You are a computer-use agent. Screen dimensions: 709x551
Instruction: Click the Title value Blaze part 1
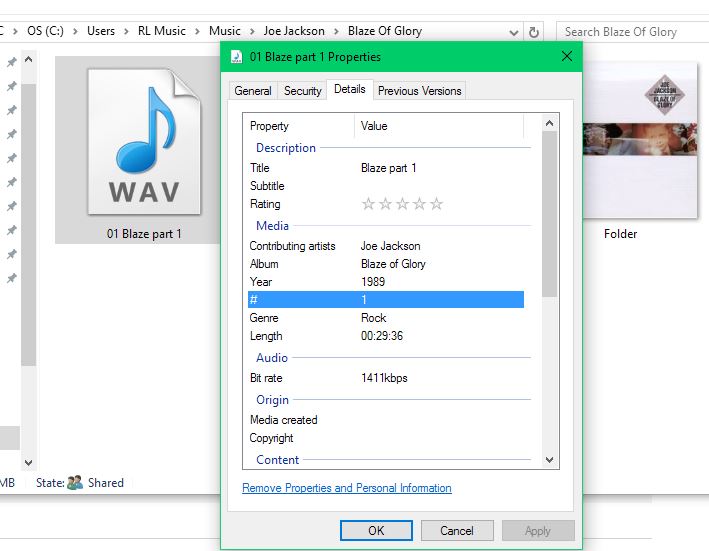[388, 168]
